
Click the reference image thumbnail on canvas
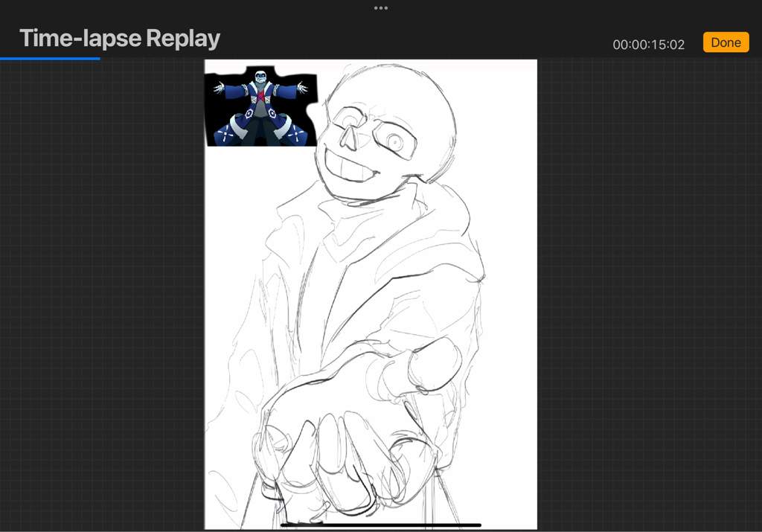(261, 106)
